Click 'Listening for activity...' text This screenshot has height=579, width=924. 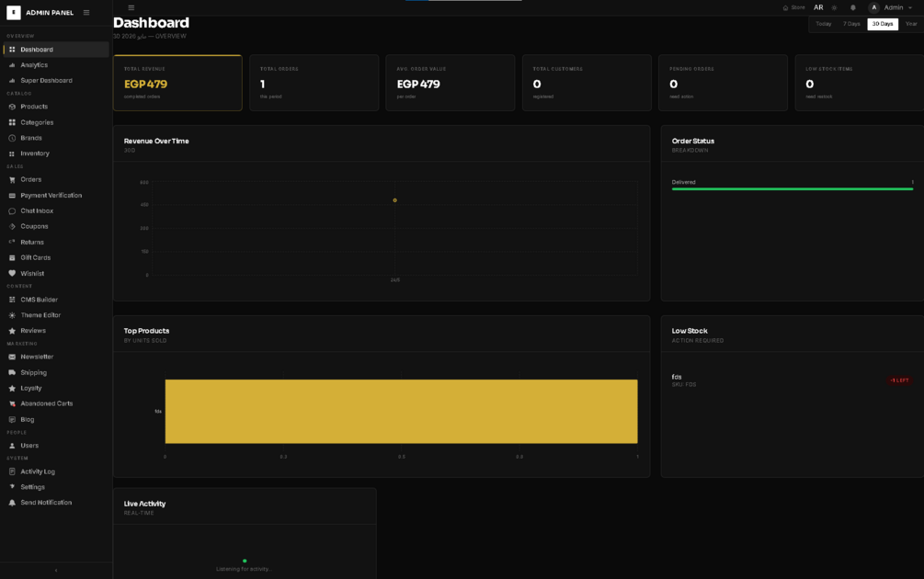point(244,569)
